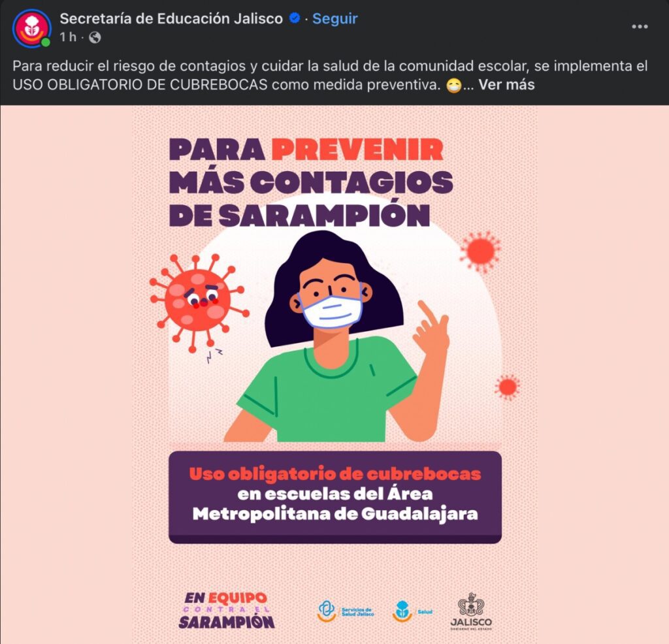Open the Secretaría de Educación Jalisco page name

(x=171, y=18)
